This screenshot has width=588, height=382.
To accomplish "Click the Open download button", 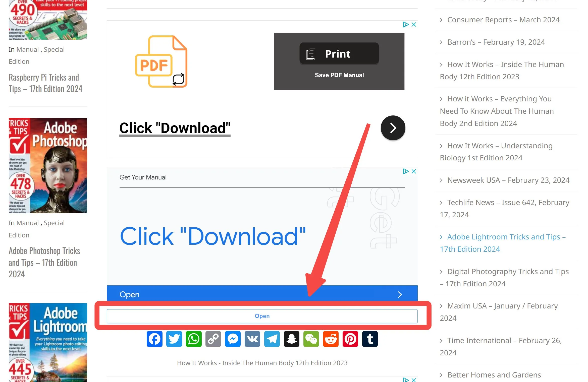I will (262, 316).
